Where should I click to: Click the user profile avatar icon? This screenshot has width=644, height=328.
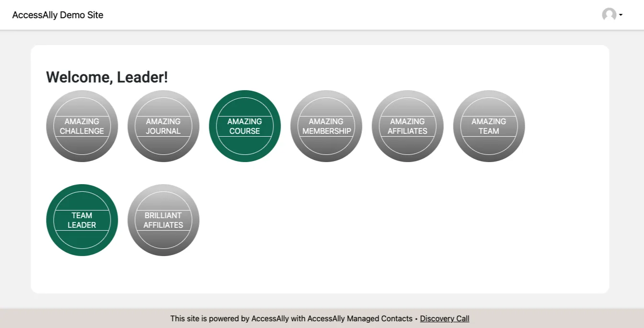[609, 15]
